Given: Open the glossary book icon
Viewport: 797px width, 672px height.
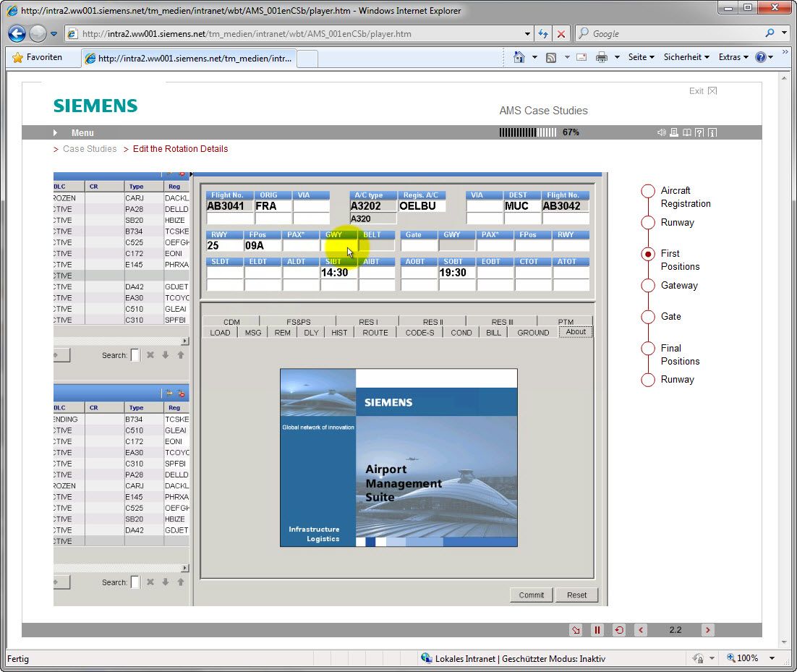Looking at the screenshot, I should (687, 132).
